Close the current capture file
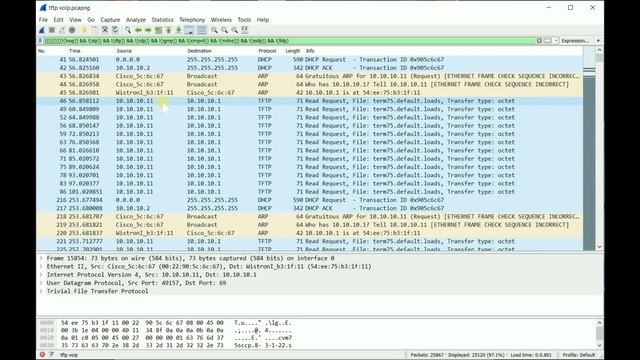 click(x=105, y=30)
